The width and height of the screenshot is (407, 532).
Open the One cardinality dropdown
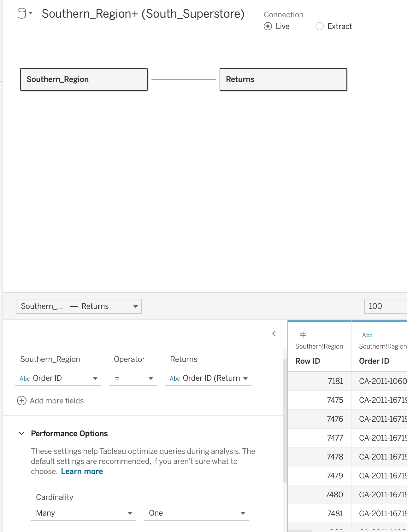pos(197,513)
